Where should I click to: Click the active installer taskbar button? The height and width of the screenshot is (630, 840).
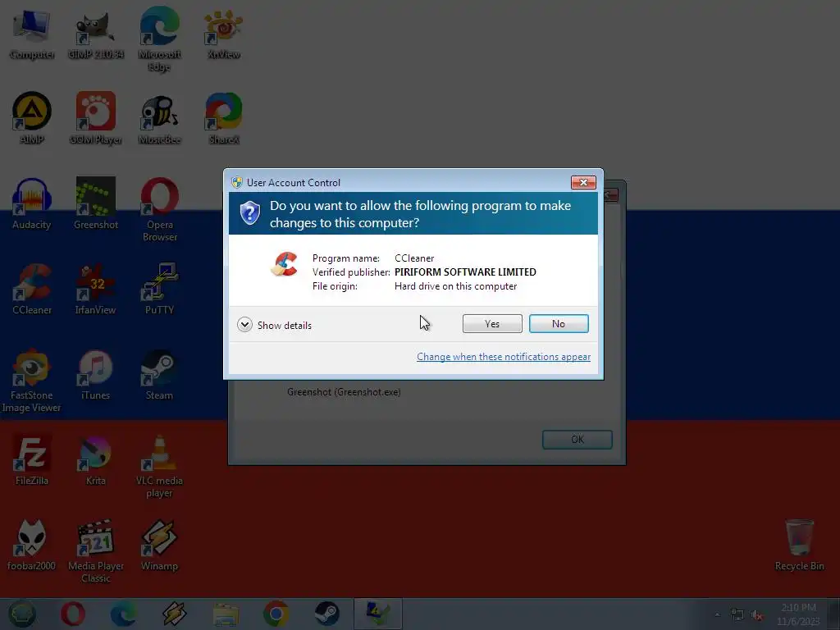tap(377, 614)
